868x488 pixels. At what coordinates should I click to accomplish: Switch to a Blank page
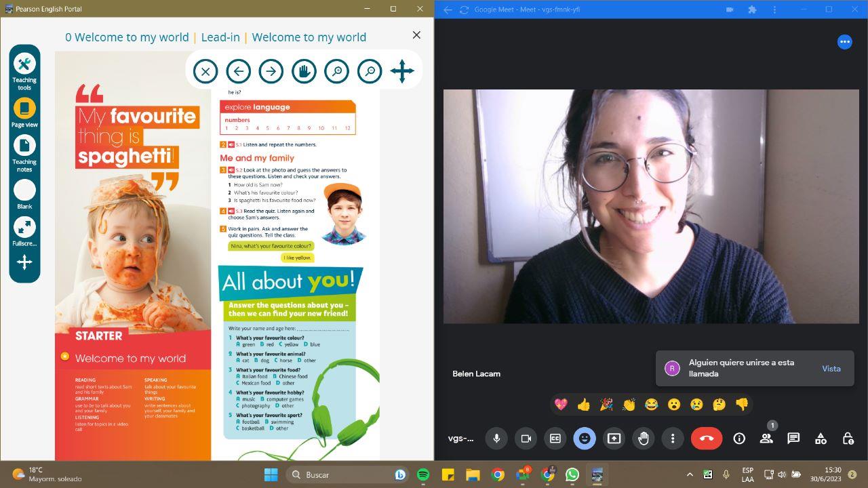[24, 192]
